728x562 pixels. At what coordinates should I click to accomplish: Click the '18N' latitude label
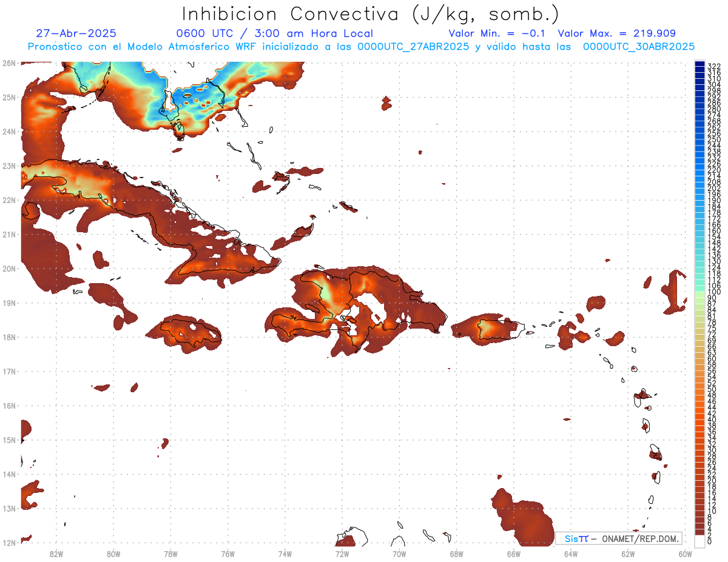[x=9, y=337]
